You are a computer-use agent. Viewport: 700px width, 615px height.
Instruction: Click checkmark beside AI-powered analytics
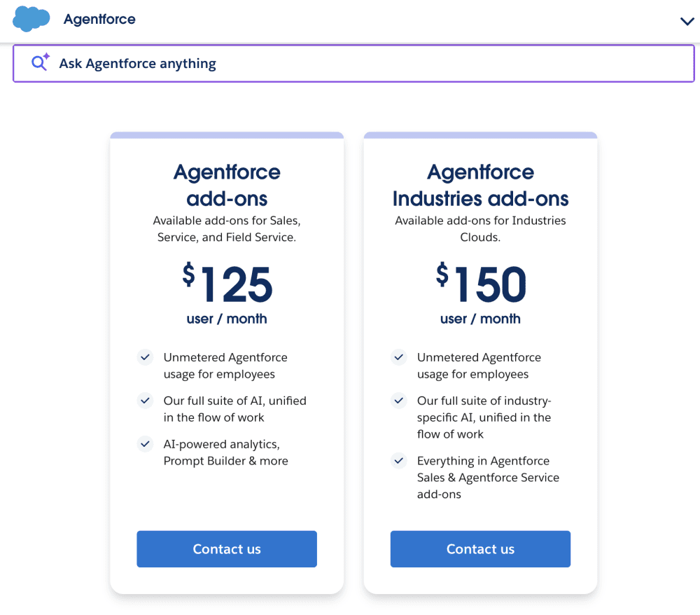pos(145,444)
